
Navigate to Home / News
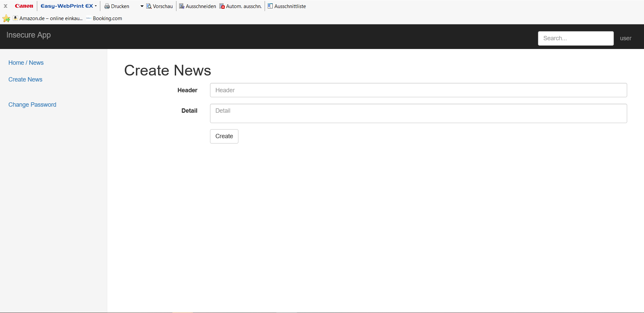(26, 63)
